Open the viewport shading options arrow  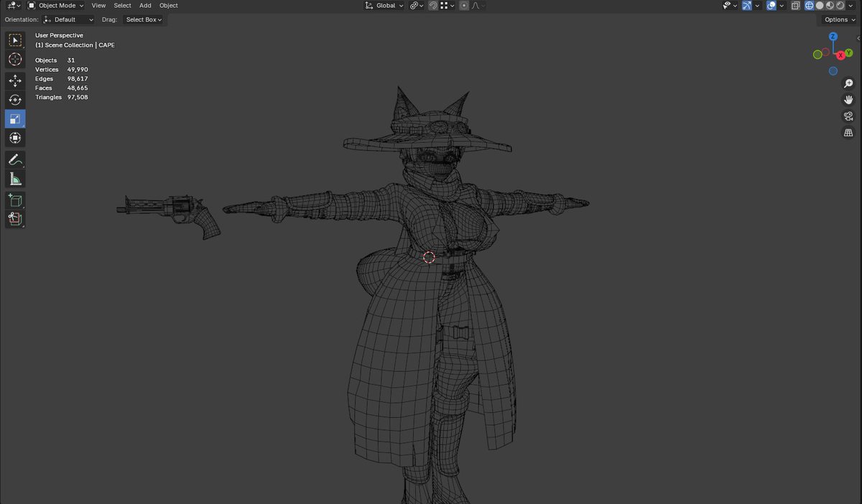pos(851,5)
